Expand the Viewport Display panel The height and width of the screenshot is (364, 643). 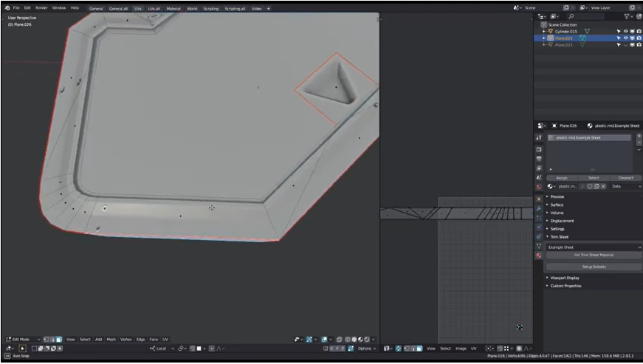565,278
